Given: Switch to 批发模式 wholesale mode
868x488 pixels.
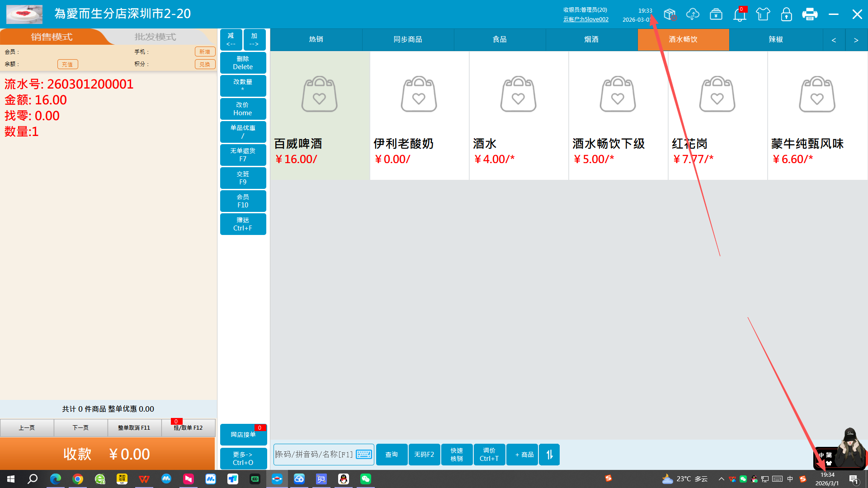Looking at the screenshot, I should pyautogui.click(x=155, y=37).
